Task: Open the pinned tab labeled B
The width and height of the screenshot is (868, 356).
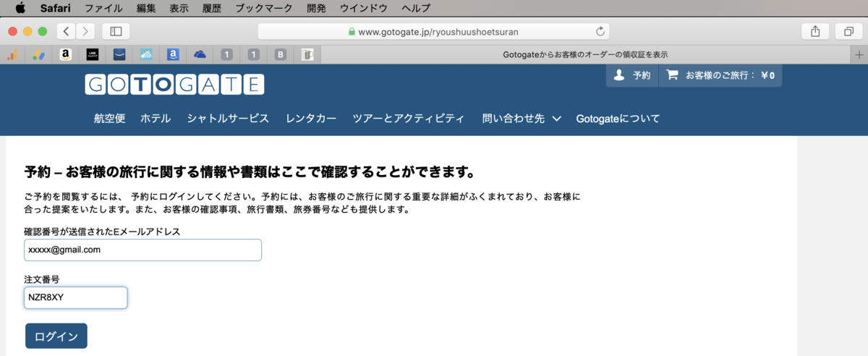Action: coord(281,54)
